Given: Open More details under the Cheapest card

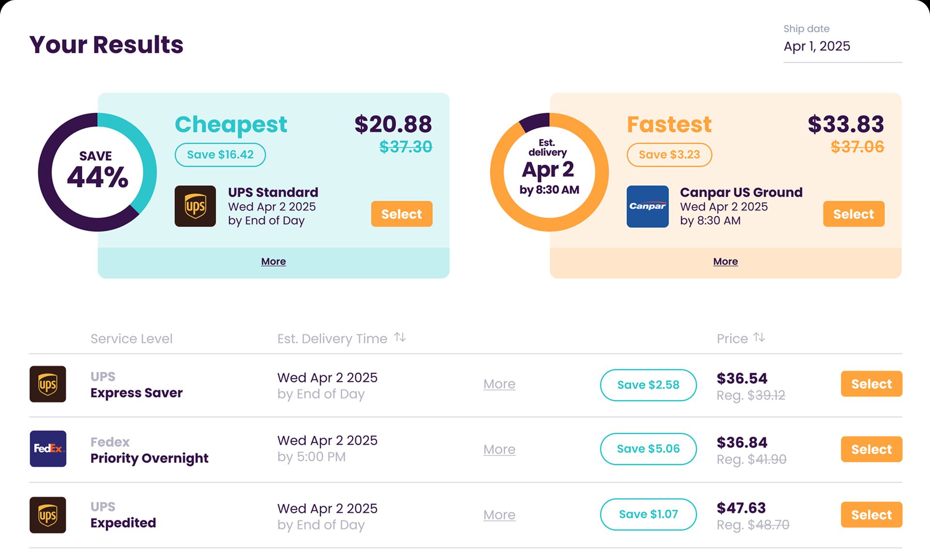Looking at the screenshot, I should [x=273, y=261].
